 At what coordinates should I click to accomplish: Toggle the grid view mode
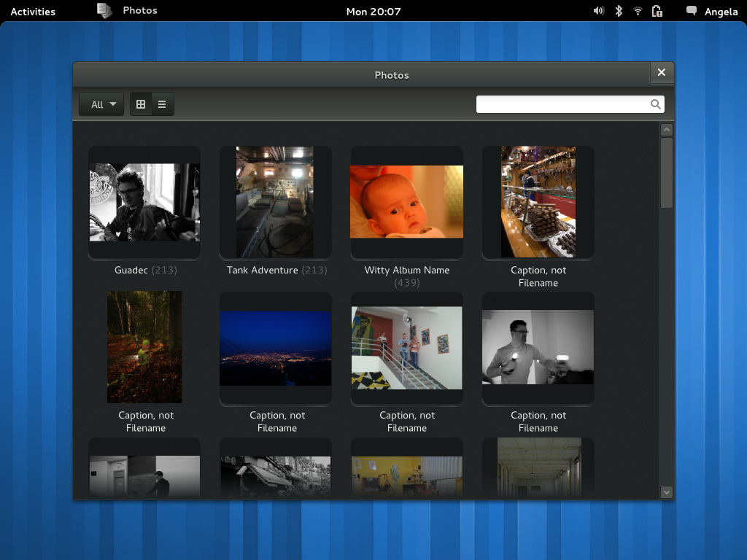tap(140, 104)
